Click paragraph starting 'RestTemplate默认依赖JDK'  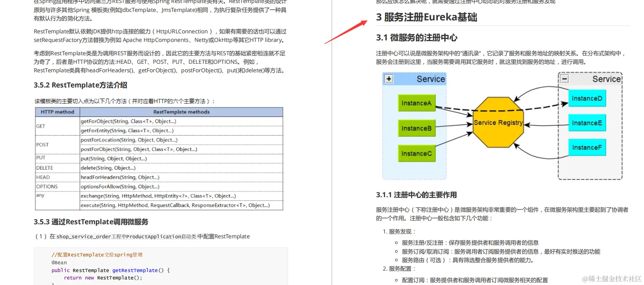(160, 36)
